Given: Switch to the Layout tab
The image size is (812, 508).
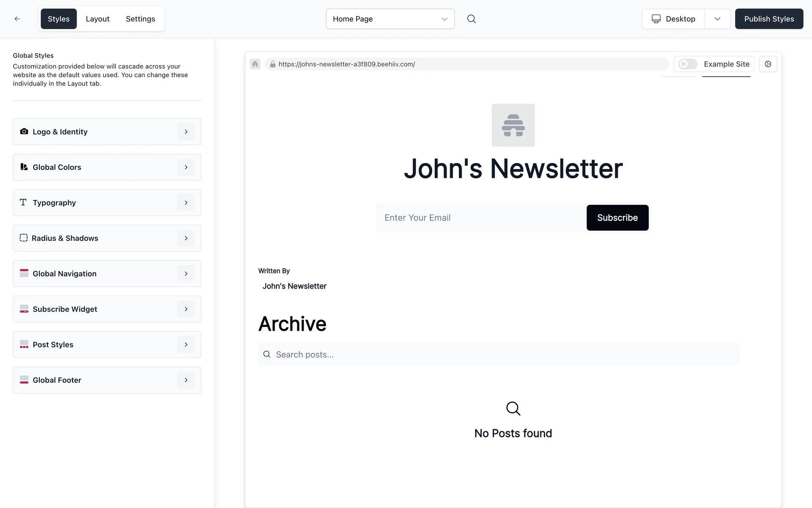Looking at the screenshot, I should coord(97,19).
